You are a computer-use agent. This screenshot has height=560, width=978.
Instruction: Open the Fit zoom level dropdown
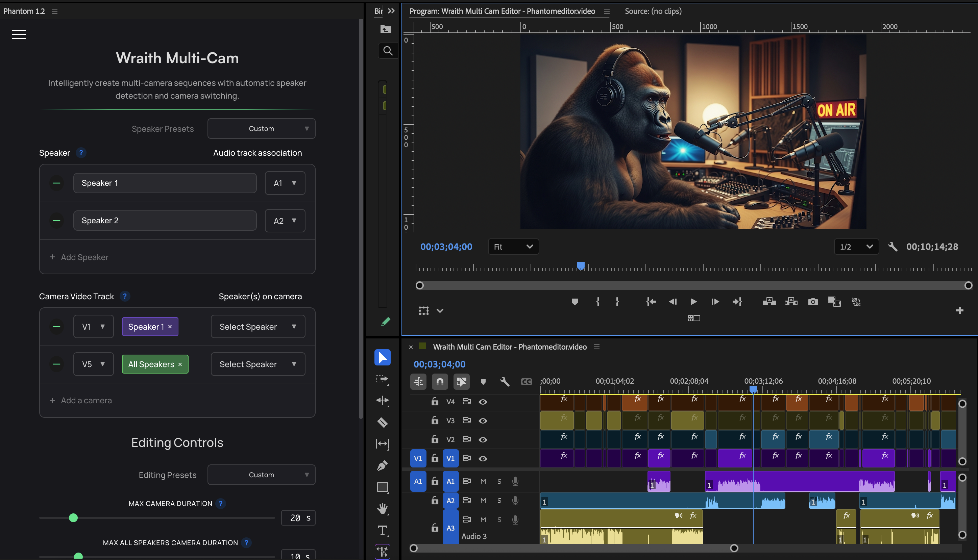coord(513,247)
